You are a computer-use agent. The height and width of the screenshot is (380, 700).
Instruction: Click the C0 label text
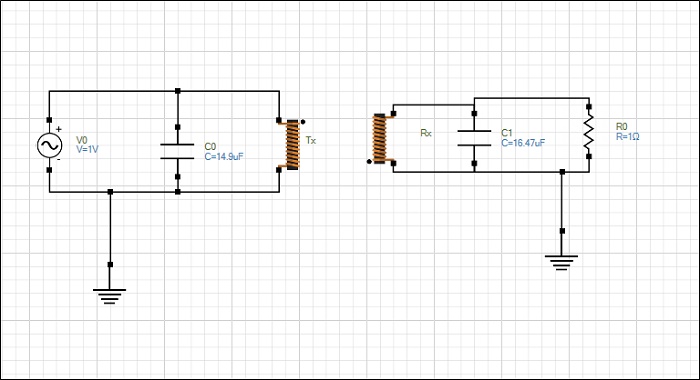click(x=210, y=146)
